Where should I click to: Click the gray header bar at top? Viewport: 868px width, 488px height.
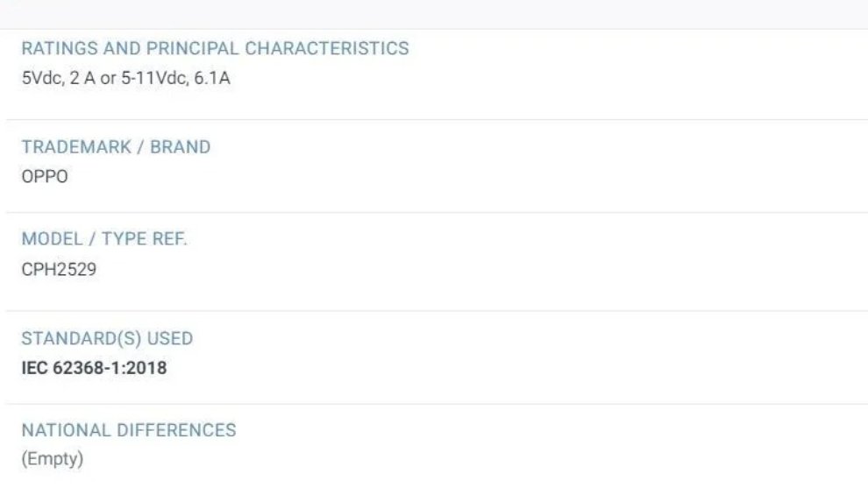point(434,14)
